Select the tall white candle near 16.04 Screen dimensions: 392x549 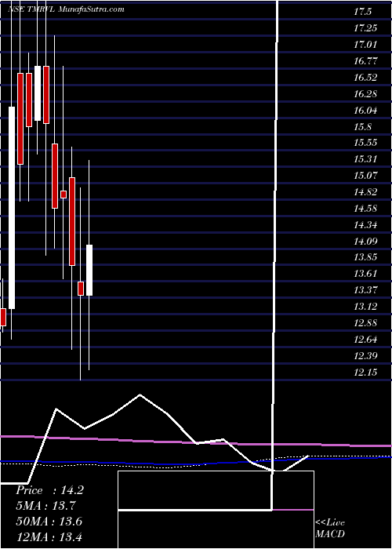point(12,208)
